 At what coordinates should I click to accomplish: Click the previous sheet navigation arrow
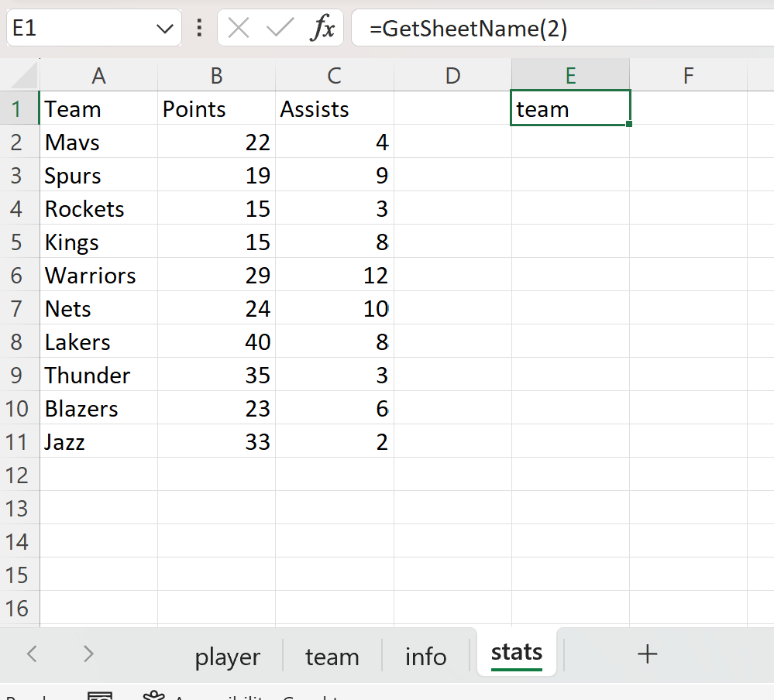pyautogui.click(x=32, y=656)
